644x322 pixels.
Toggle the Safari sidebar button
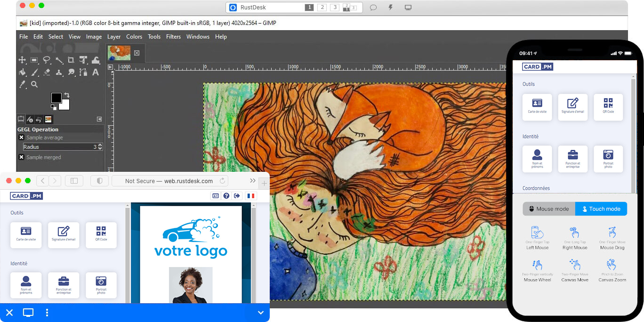coord(74,181)
